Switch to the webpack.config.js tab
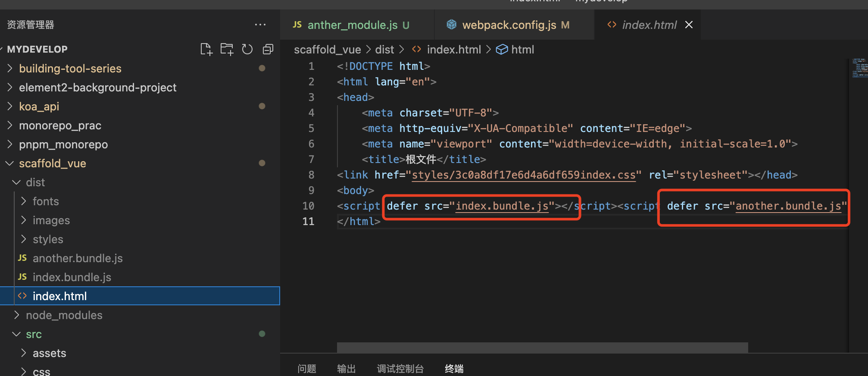This screenshot has height=376, width=868. (x=514, y=25)
